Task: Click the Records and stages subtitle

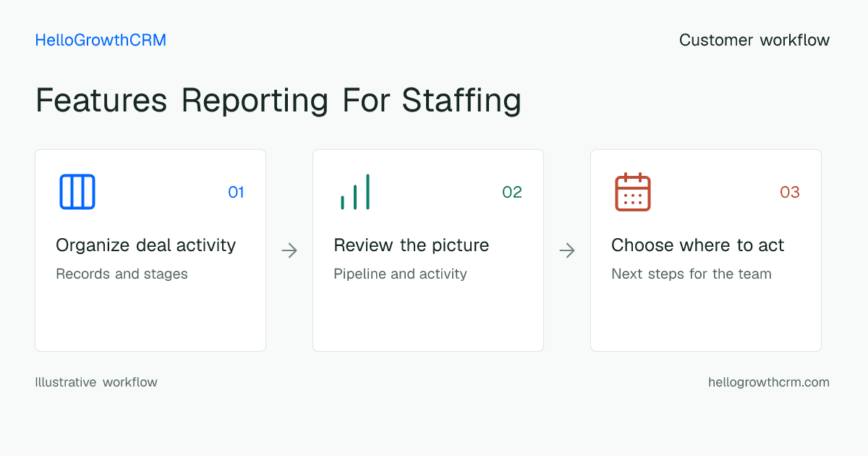Action: point(122,274)
